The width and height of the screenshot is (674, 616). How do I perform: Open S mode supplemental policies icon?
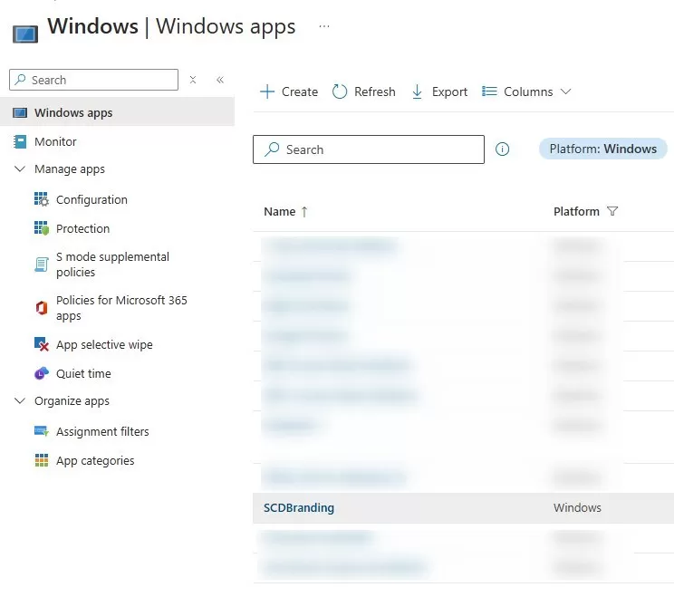tap(41, 265)
